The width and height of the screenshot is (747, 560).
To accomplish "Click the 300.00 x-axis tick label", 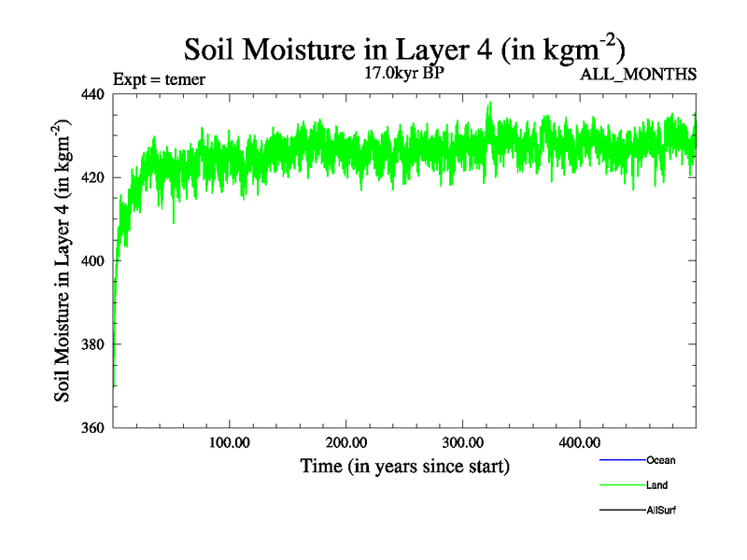I will (462, 442).
